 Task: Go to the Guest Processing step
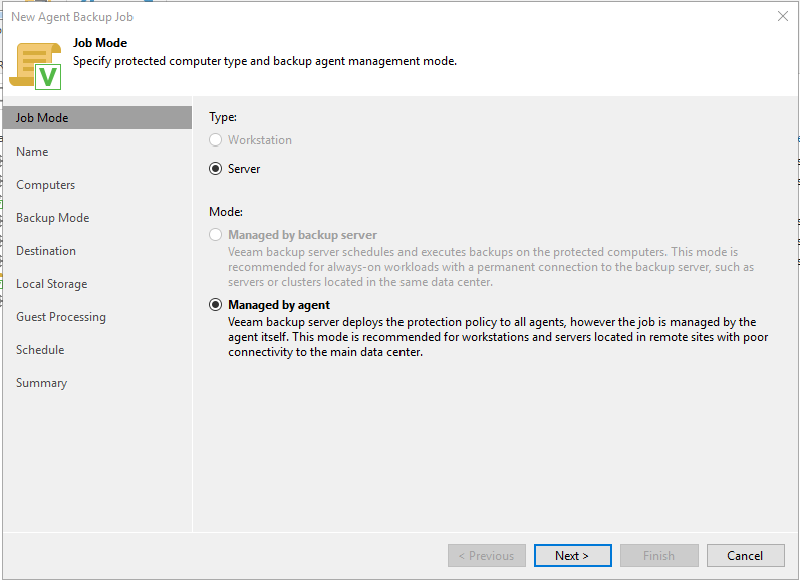(61, 317)
